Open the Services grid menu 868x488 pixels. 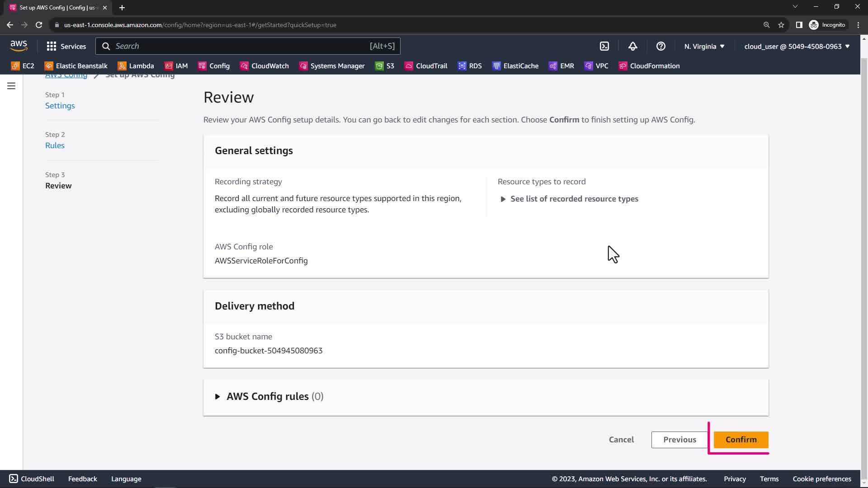(66, 46)
